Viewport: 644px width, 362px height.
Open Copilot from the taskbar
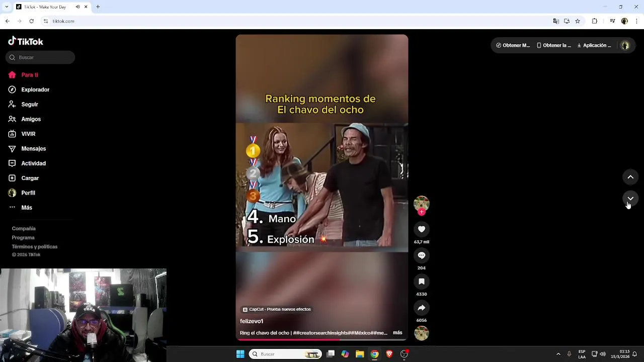(345, 354)
